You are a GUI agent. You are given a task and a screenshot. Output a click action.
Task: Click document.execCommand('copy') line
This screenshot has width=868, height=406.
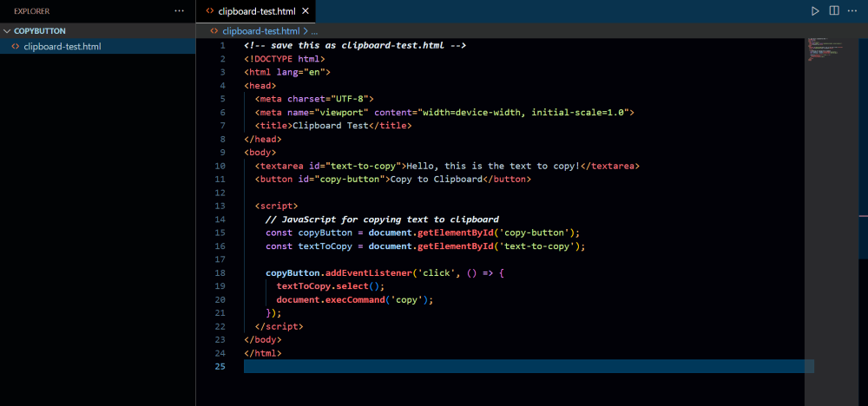[355, 299]
